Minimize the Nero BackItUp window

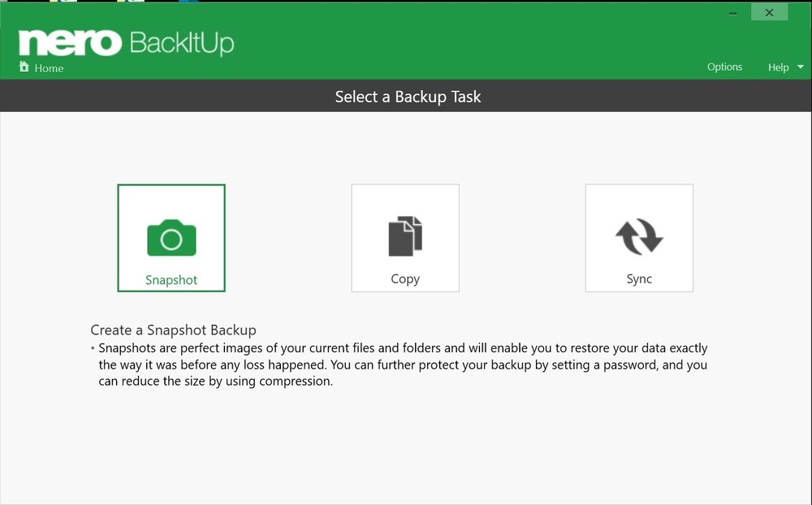[x=733, y=13]
